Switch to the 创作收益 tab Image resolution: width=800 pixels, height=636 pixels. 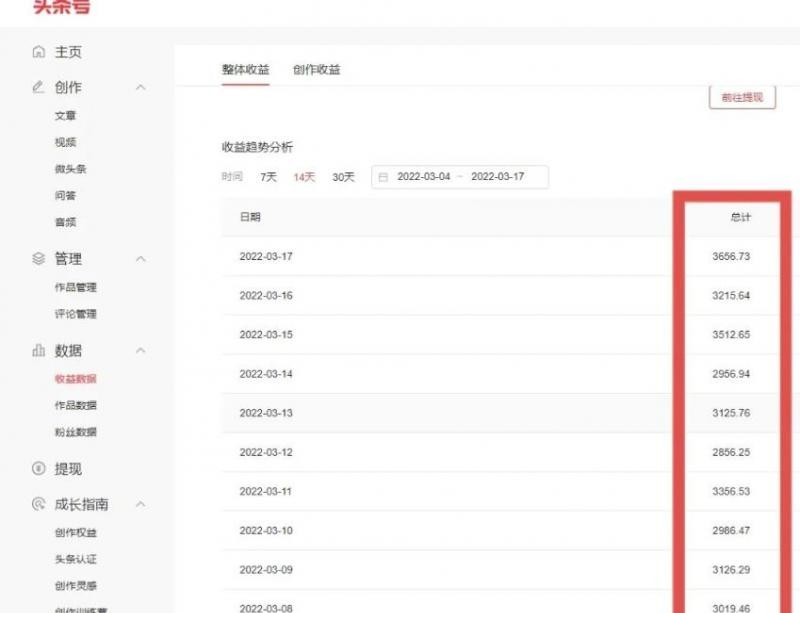(x=316, y=70)
